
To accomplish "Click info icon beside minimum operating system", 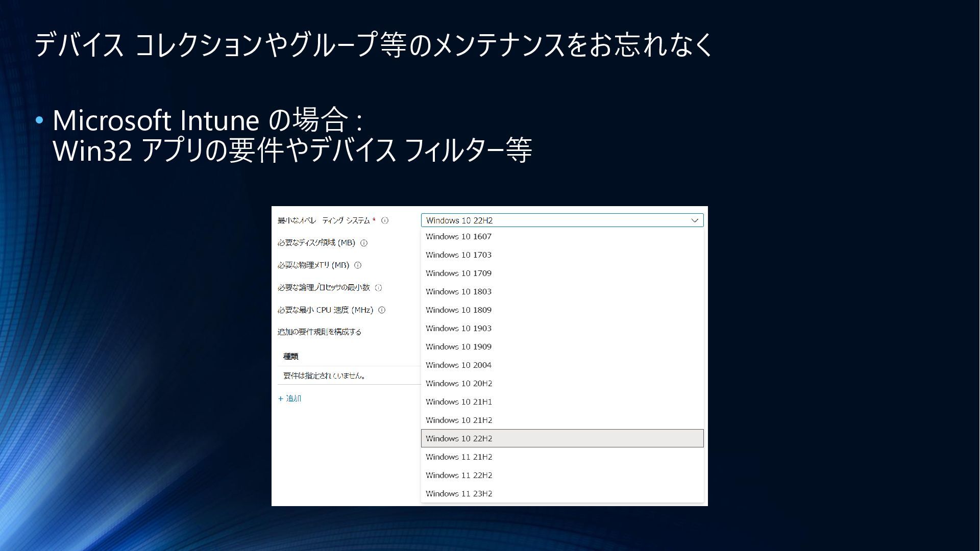I will 385,220.
